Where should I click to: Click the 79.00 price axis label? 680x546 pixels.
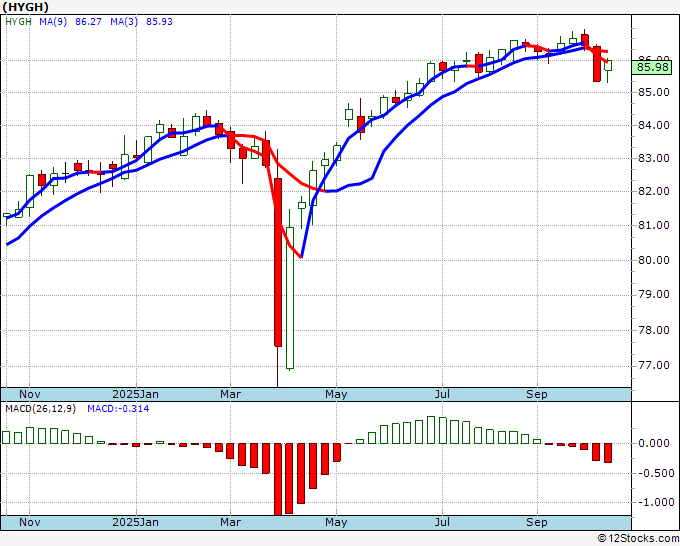[654, 294]
